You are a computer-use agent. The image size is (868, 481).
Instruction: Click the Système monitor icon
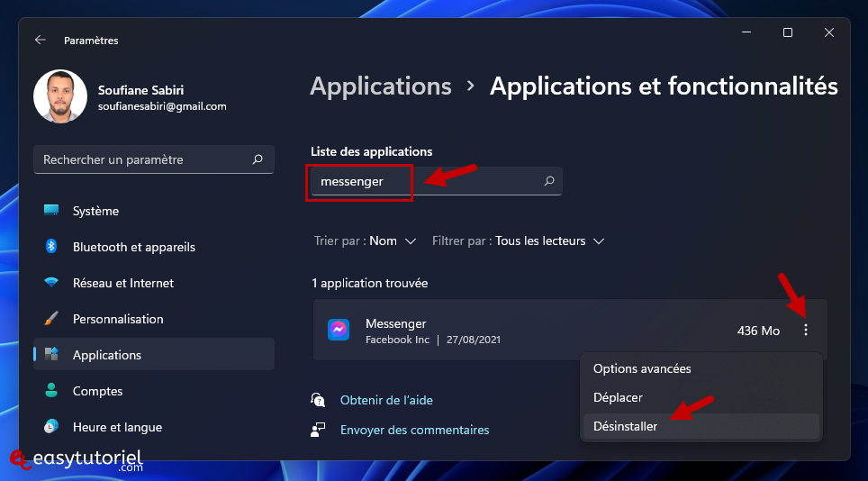tap(51, 210)
